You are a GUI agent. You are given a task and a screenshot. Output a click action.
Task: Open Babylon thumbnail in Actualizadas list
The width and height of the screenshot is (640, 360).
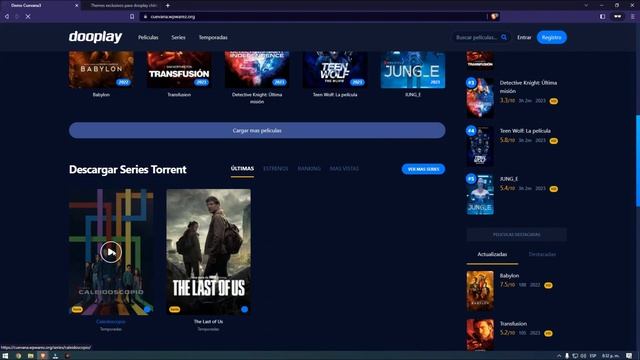480,291
